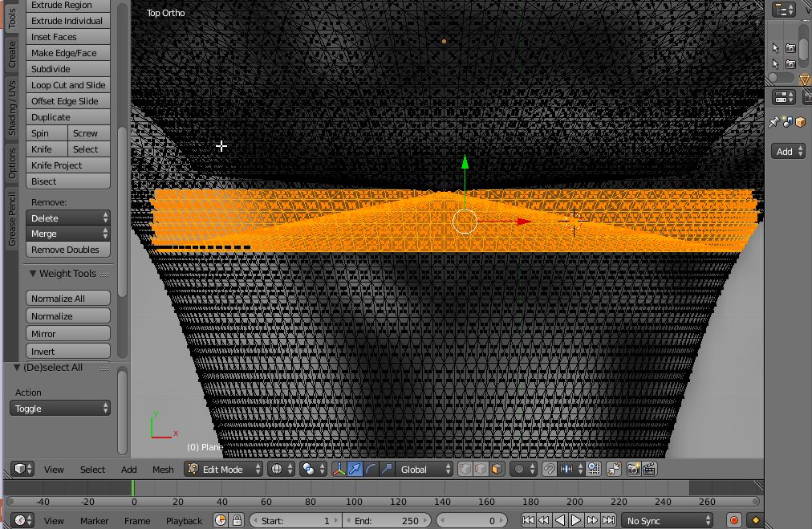Switch to the Create tab
The image size is (812, 529).
[11, 55]
